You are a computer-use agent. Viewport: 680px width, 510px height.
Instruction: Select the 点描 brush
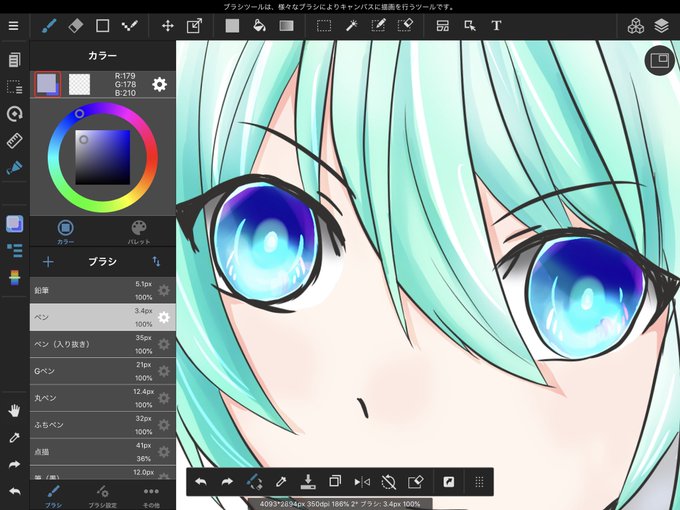pyautogui.click(x=103, y=451)
